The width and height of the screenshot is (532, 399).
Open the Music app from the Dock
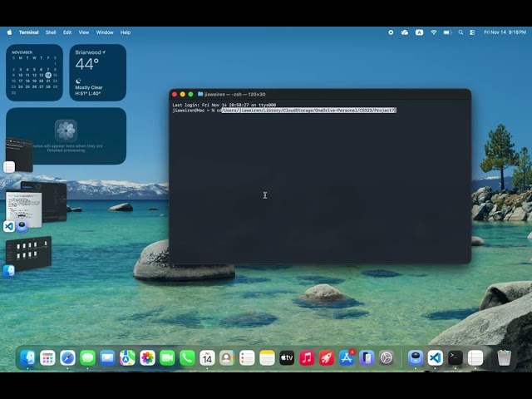pos(307,357)
